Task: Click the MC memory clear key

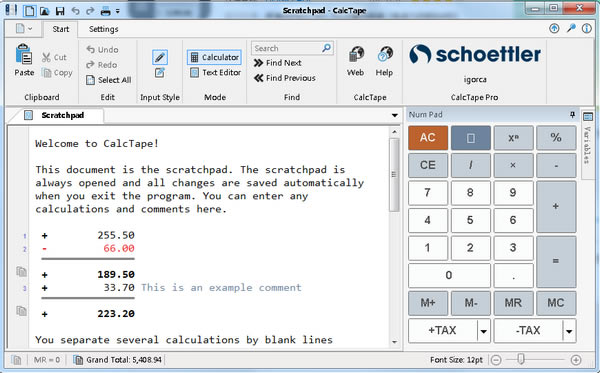Action: point(556,303)
